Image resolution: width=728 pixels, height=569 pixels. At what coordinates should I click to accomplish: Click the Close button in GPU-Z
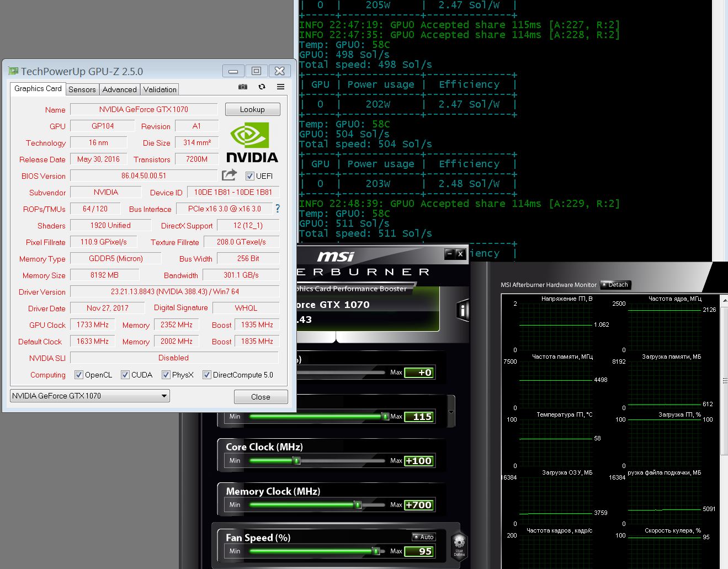pos(261,397)
